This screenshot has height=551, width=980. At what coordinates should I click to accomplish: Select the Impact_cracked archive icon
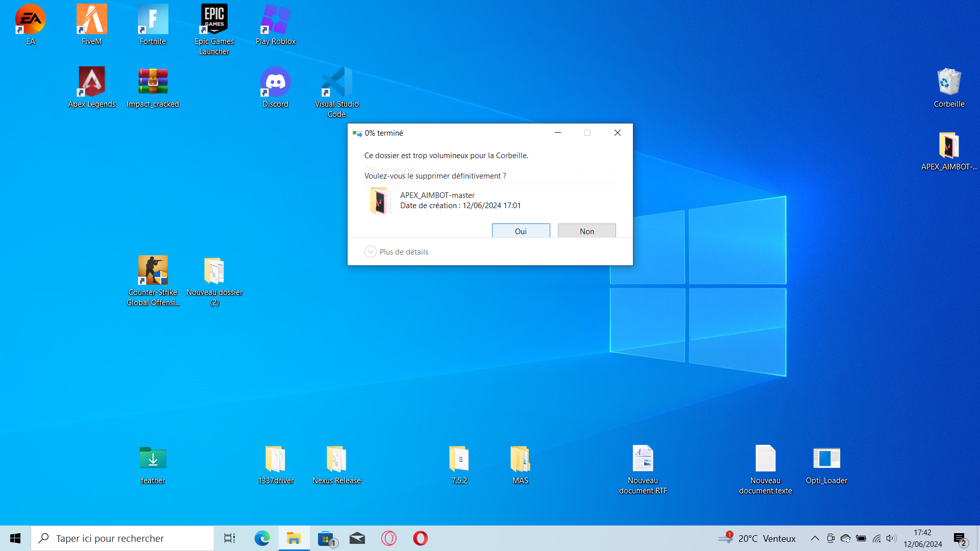point(153,82)
